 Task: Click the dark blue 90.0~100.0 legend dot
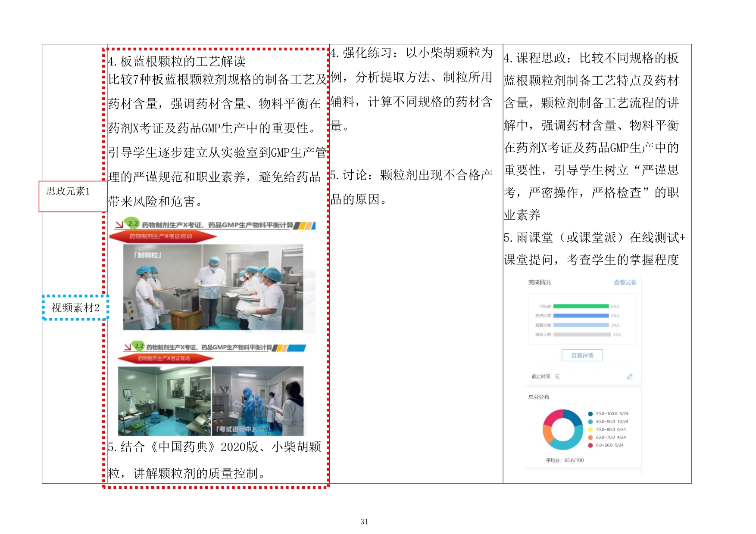pos(590,414)
